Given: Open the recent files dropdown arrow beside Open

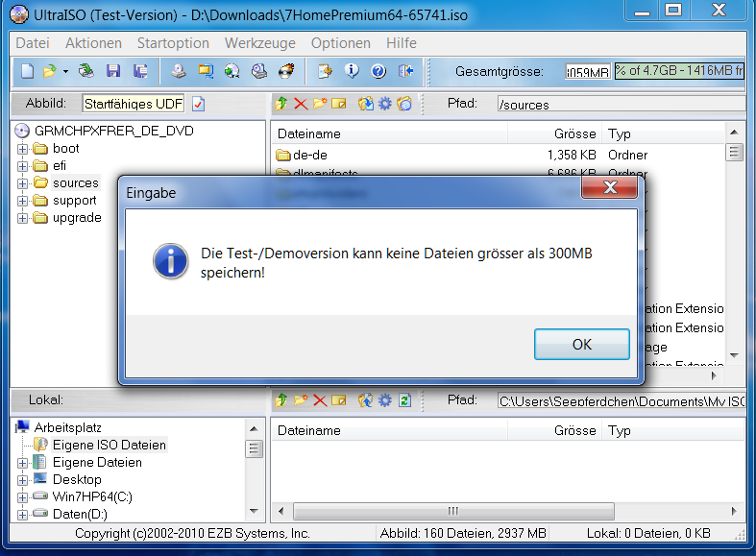Looking at the screenshot, I should (x=65, y=71).
